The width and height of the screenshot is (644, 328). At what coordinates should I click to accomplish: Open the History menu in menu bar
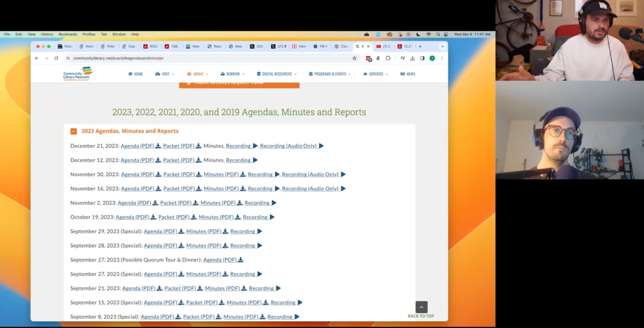coord(47,34)
